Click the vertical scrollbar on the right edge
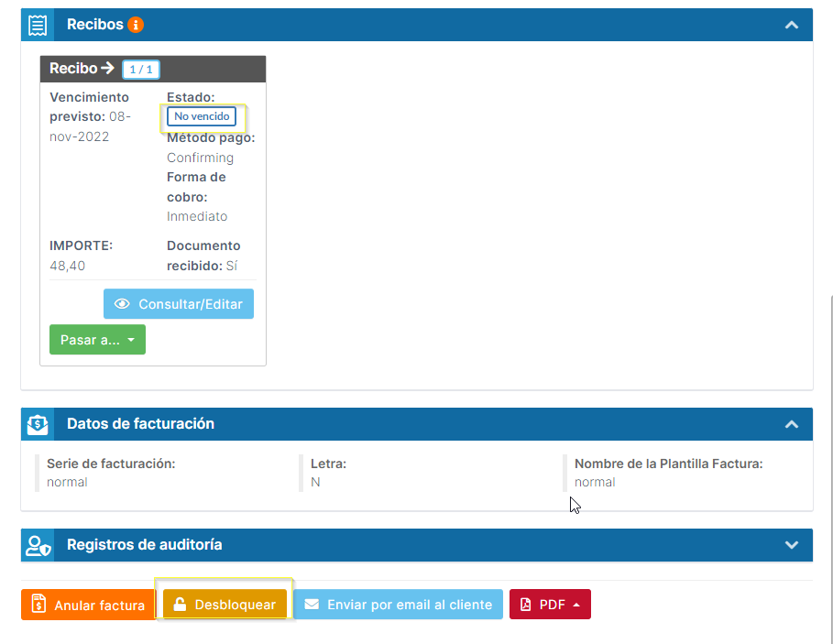 (x=829, y=458)
